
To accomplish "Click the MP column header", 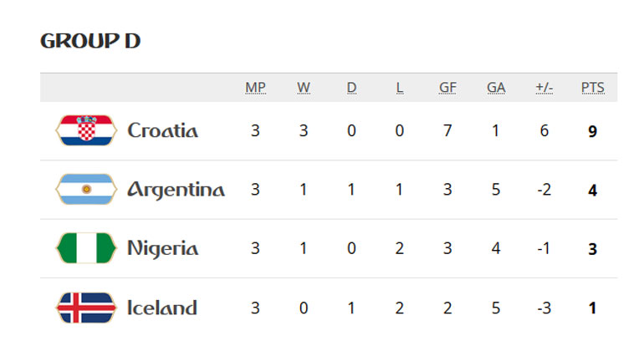I will click(x=255, y=87).
